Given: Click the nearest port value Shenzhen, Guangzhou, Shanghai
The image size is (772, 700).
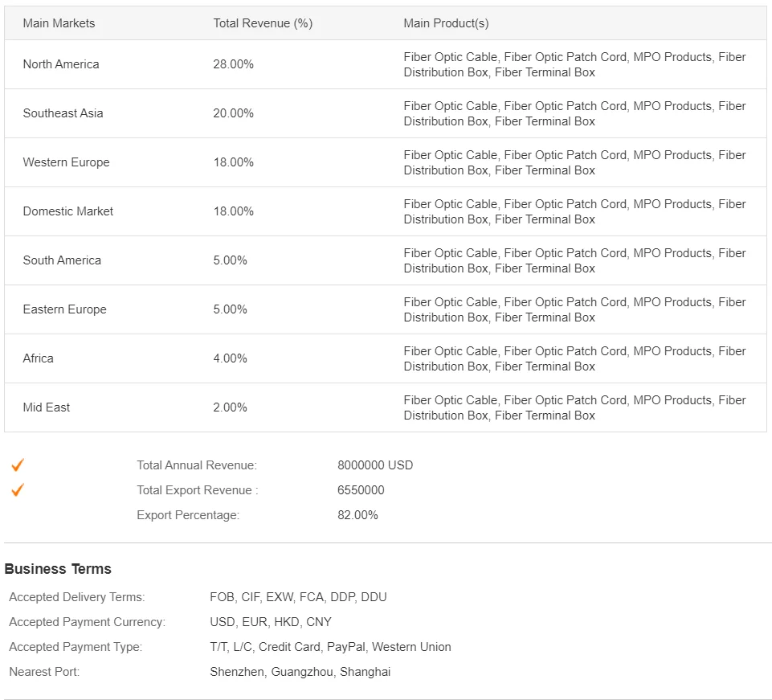Looking at the screenshot, I should tap(300, 672).
